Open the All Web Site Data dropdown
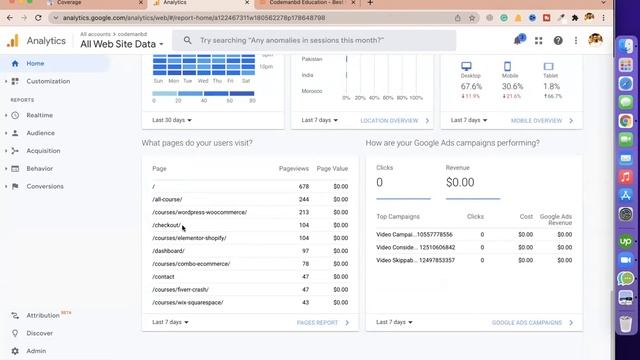 tap(122, 44)
